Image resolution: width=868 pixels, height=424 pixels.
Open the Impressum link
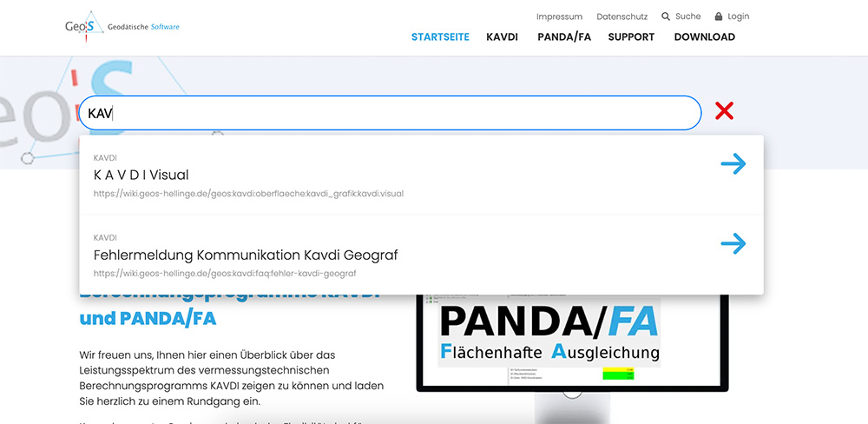click(x=559, y=17)
